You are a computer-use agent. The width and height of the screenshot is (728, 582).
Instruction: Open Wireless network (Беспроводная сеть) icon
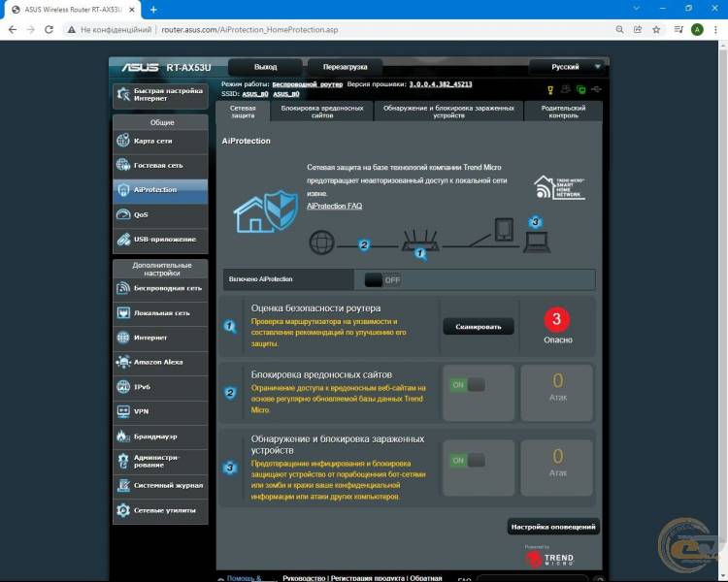click(123, 288)
